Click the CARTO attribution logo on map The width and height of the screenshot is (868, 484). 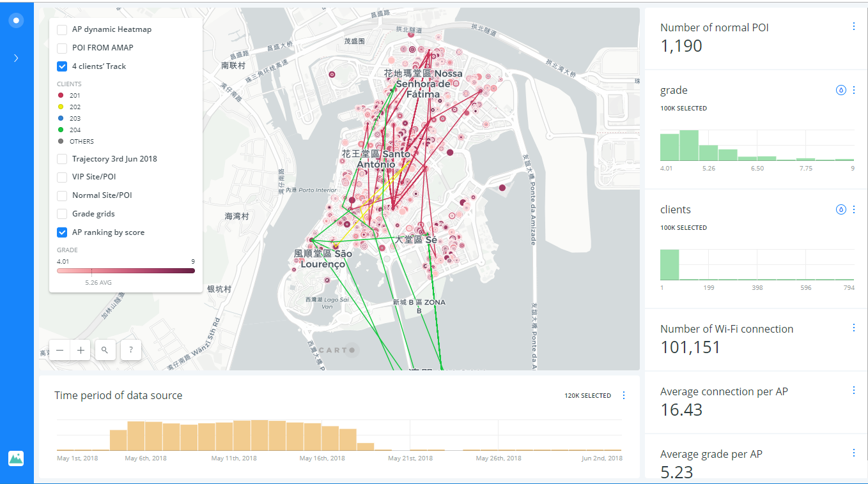(x=338, y=350)
